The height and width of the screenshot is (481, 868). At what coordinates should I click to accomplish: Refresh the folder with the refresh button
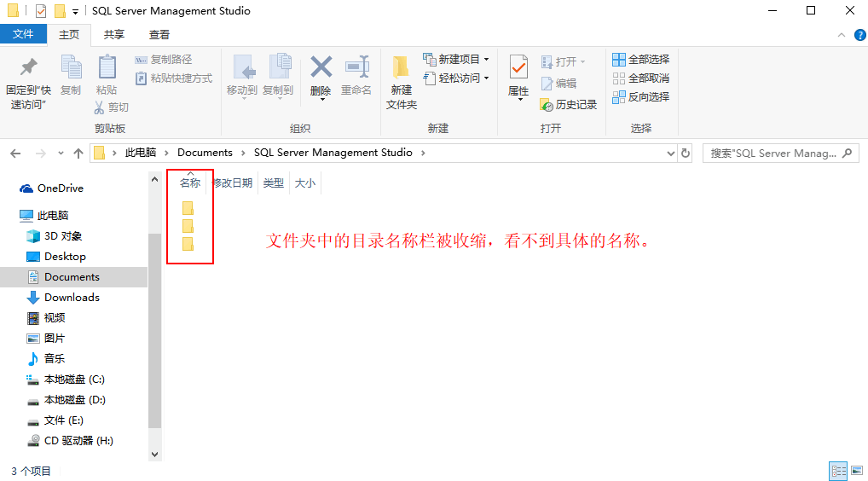(686, 154)
